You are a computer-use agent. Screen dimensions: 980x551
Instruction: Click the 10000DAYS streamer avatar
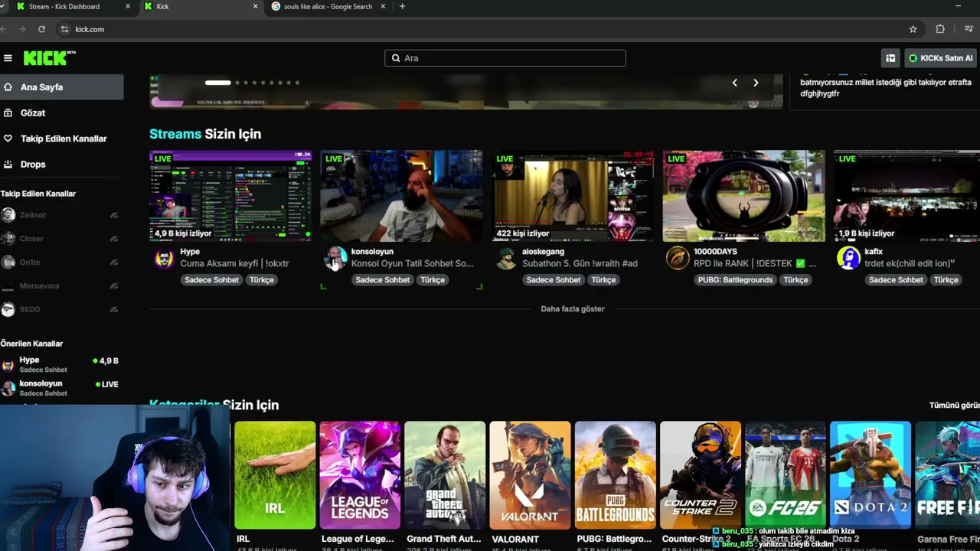tap(678, 259)
